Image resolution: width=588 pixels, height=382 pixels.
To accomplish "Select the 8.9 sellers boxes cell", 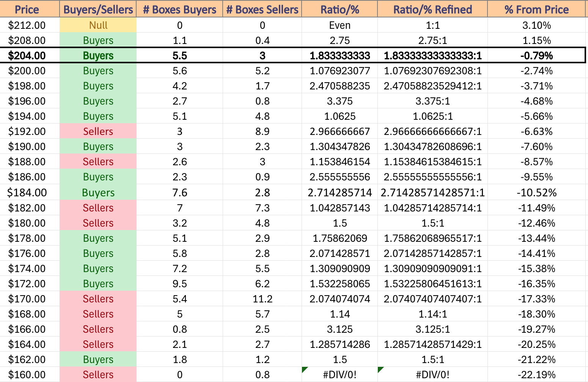I will click(x=262, y=131).
